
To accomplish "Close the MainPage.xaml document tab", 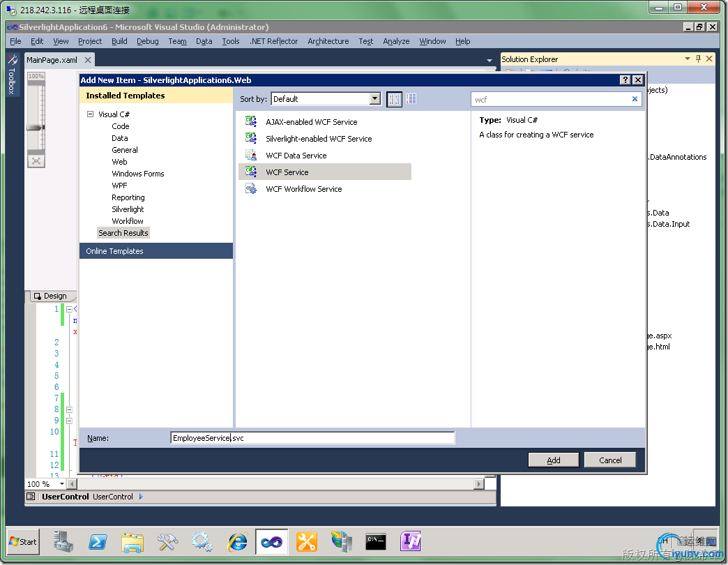I will coord(87,60).
